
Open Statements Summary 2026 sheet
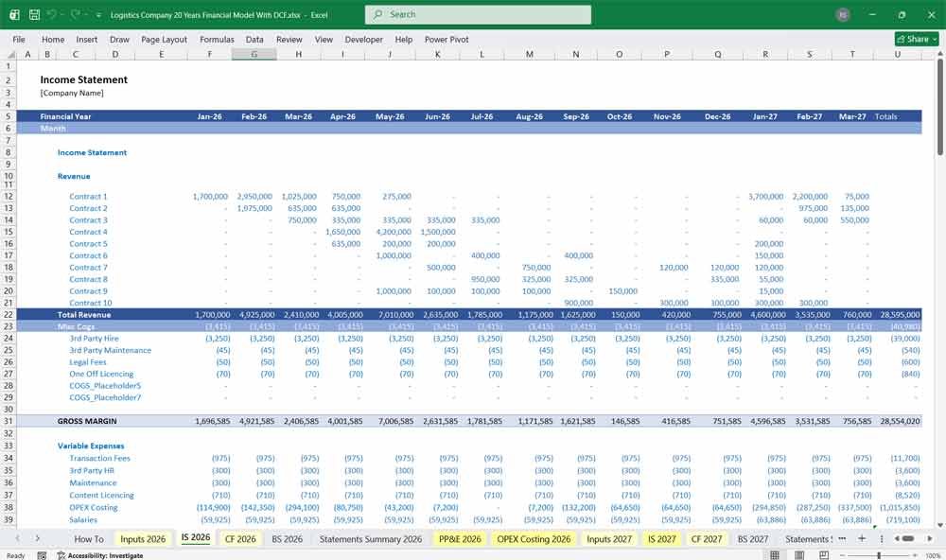[371, 539]
